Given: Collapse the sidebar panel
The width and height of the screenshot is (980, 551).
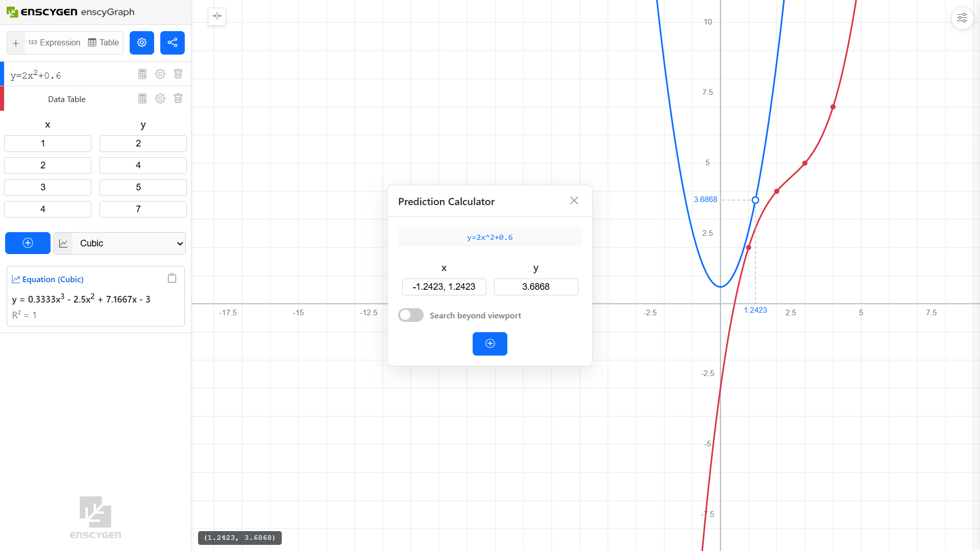Looking at the screenshot, I should (217, 16).
